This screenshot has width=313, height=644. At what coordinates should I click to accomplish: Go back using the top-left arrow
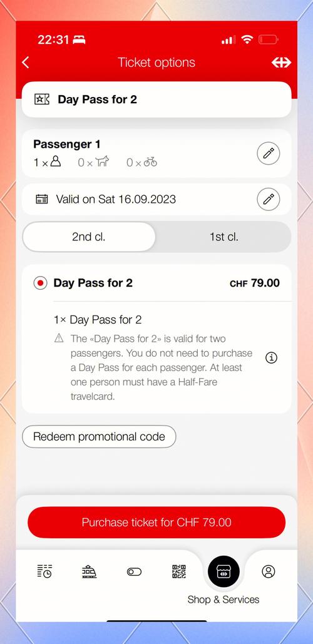pos(26,63)
